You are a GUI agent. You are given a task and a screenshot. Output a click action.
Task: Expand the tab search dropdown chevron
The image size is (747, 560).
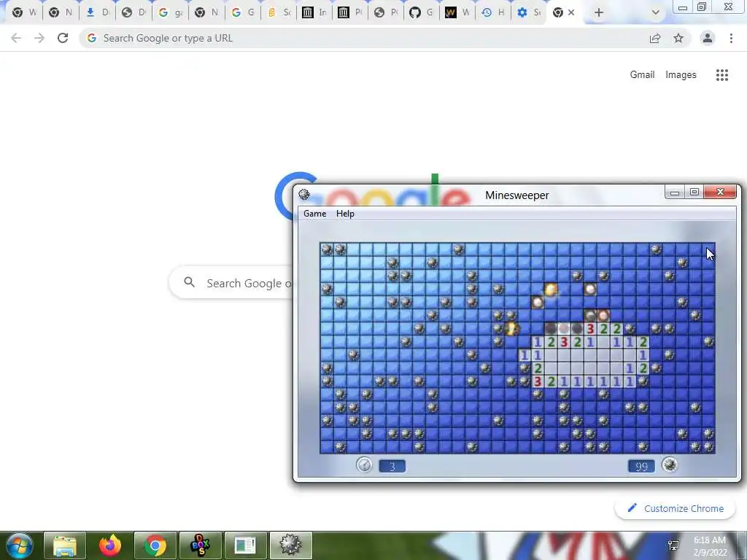(x=656, y=13)
